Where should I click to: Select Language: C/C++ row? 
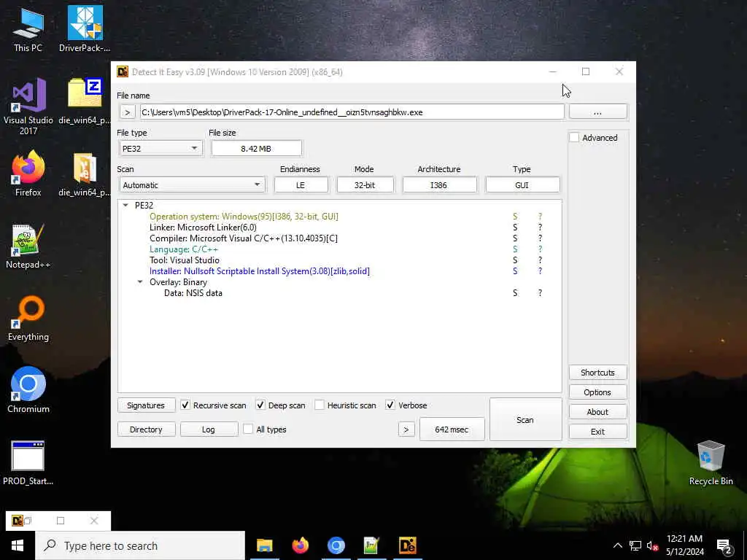[x=184, y=249]
